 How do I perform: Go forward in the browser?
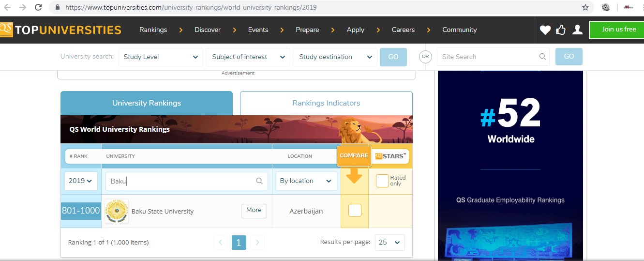(x=23, y=7)
